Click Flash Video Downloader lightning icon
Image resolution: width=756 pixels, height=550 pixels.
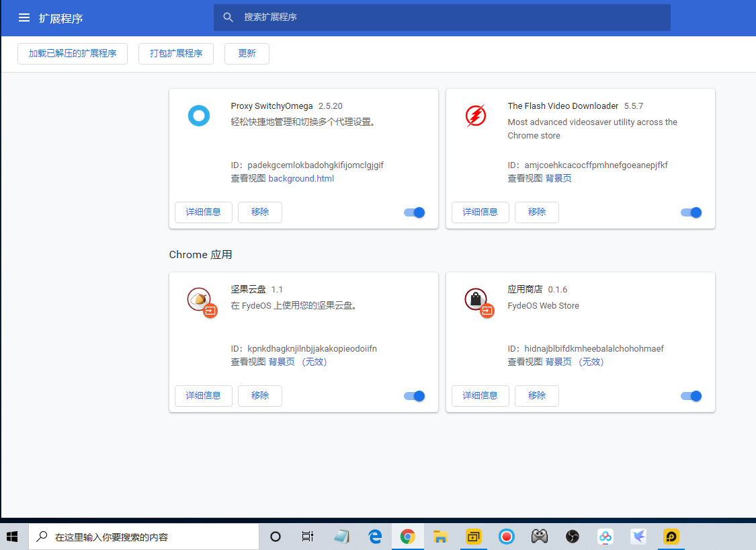tap(475, 116)
